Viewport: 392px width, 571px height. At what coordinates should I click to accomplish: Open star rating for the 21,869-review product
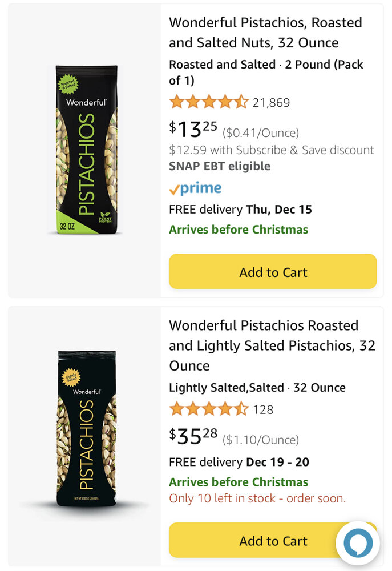point(208,103)
